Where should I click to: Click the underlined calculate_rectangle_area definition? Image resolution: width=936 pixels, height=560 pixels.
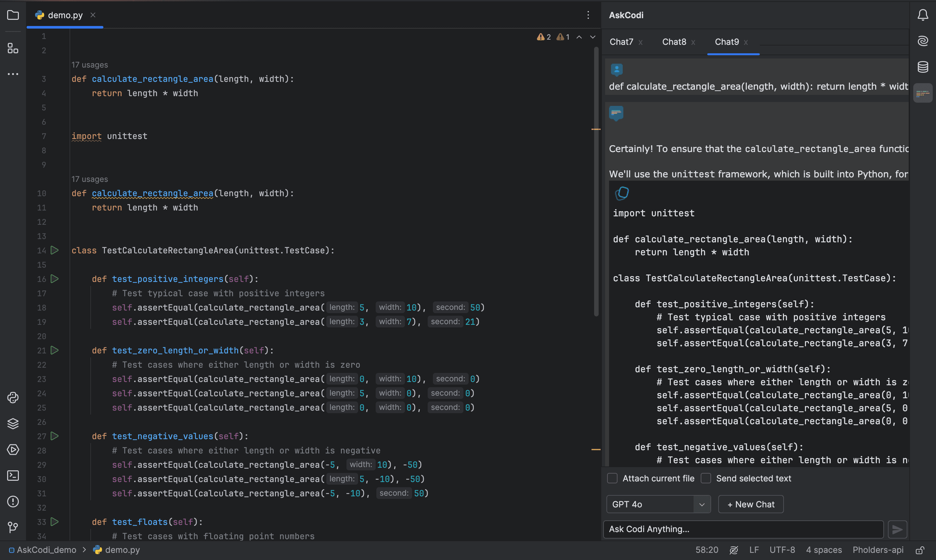[x=152, y=193]
